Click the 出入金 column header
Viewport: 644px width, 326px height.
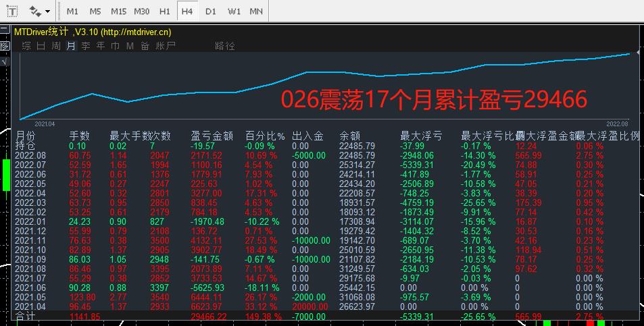pyautogui.click(x=307, y=136)
